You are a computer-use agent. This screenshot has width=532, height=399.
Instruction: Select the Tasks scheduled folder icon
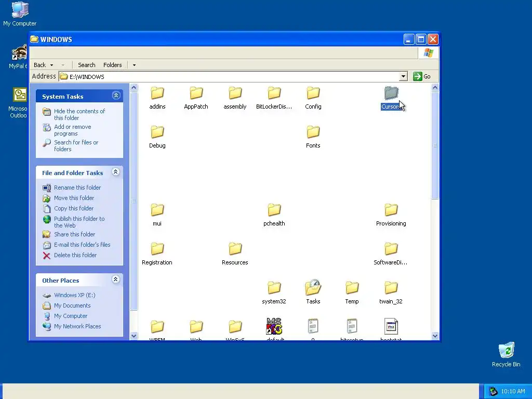pyautogui.click(x=313, y=288)
